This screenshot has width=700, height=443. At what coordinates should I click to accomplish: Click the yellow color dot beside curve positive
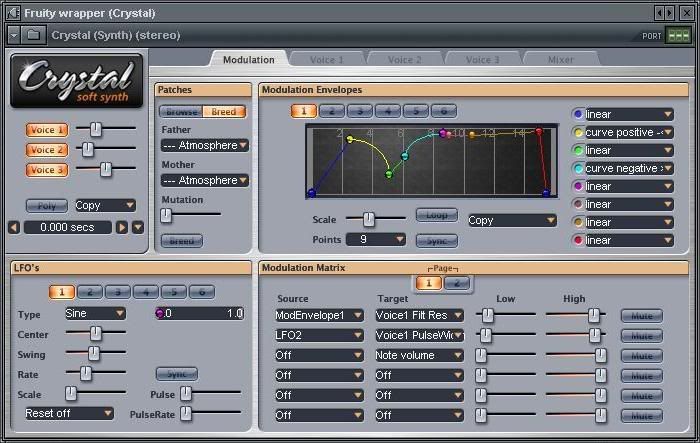578,133
